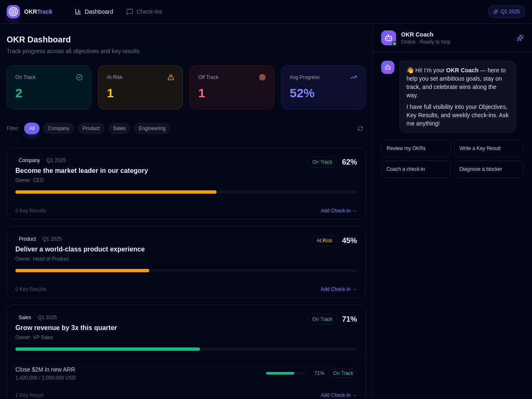Click the At Risk summary card

pyautogui.click(x=140, y=87)
